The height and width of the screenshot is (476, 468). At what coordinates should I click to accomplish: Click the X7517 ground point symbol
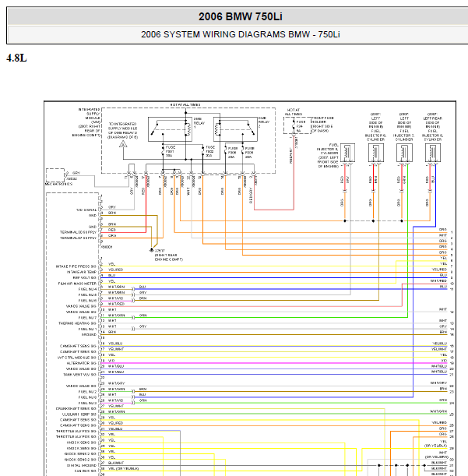click(151, 250)
